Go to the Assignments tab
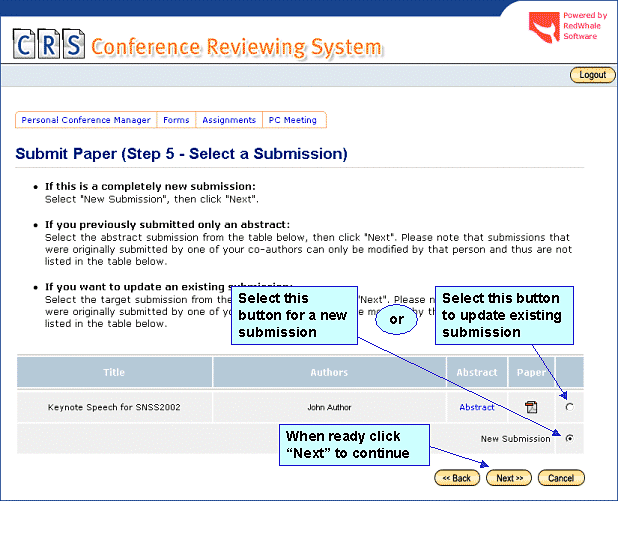Screen dimensions: 618x534 (229, 120)
